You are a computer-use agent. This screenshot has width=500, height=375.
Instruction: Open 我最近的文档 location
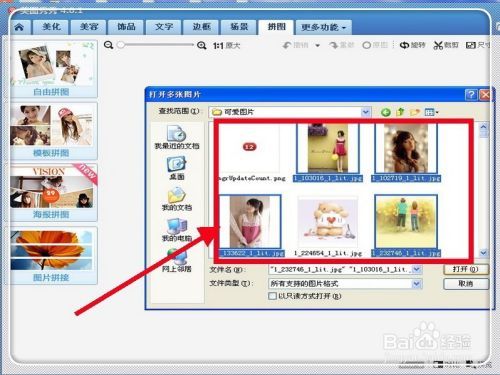[177, 137]
